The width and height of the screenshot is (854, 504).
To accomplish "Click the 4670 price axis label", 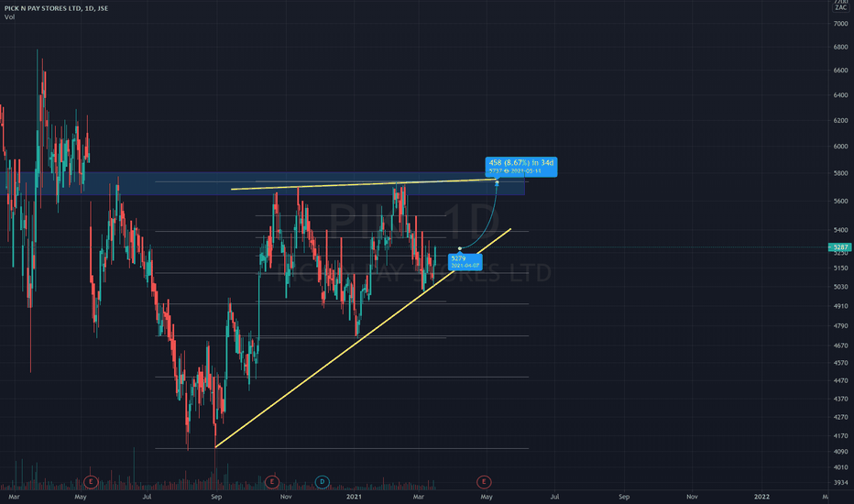I will [x=840, y=345].
